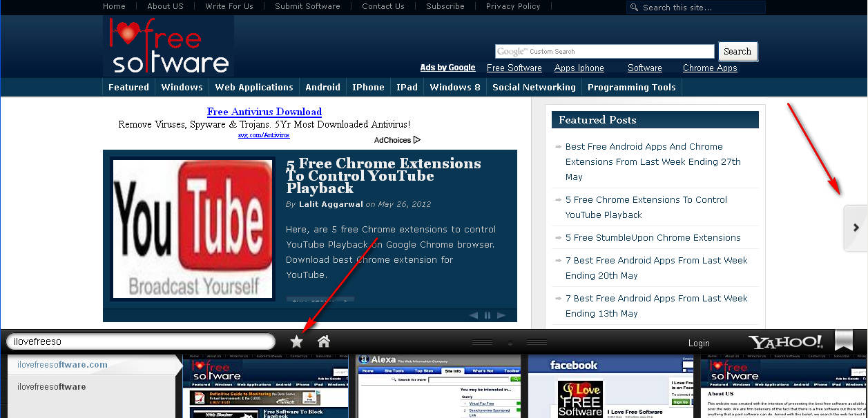Screen dimensions: 868x418
Task: Open the Alexa page thumbnail
Action: [x=439, y=386]
